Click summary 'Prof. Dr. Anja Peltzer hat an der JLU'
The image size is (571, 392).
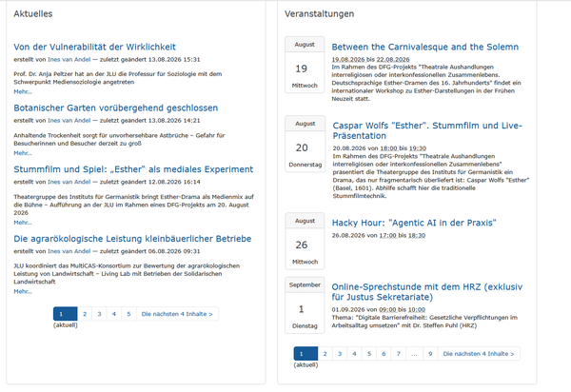click(x=118, y=78)
